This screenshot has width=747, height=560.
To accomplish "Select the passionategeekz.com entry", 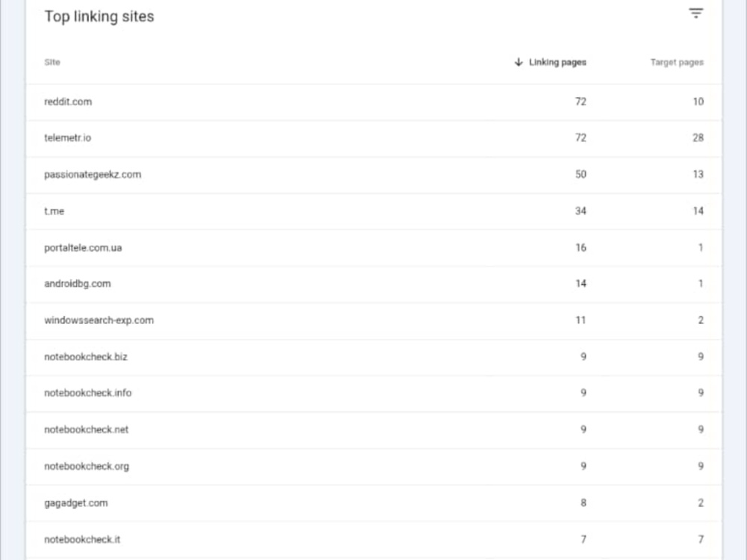I will click(x=374, y=175).
